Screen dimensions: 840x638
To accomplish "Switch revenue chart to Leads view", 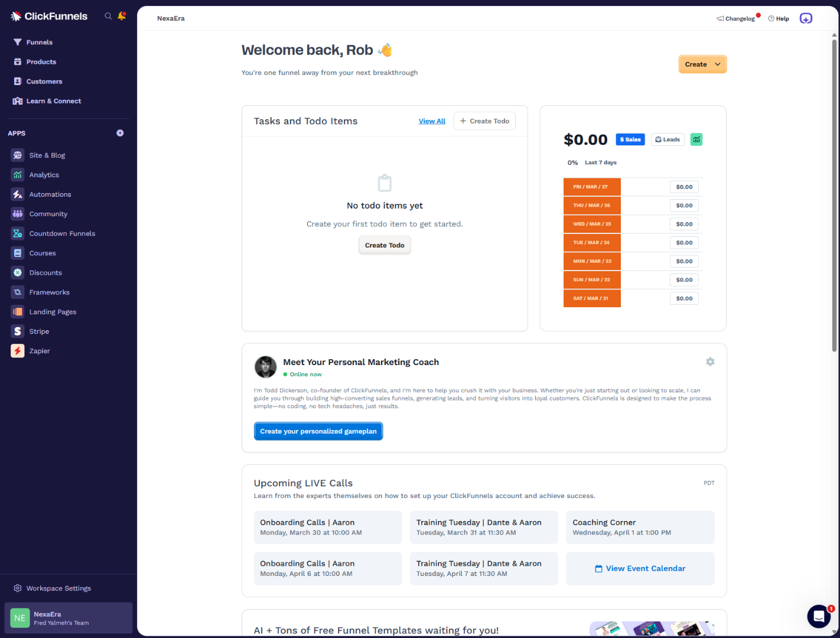I will 668,139.
